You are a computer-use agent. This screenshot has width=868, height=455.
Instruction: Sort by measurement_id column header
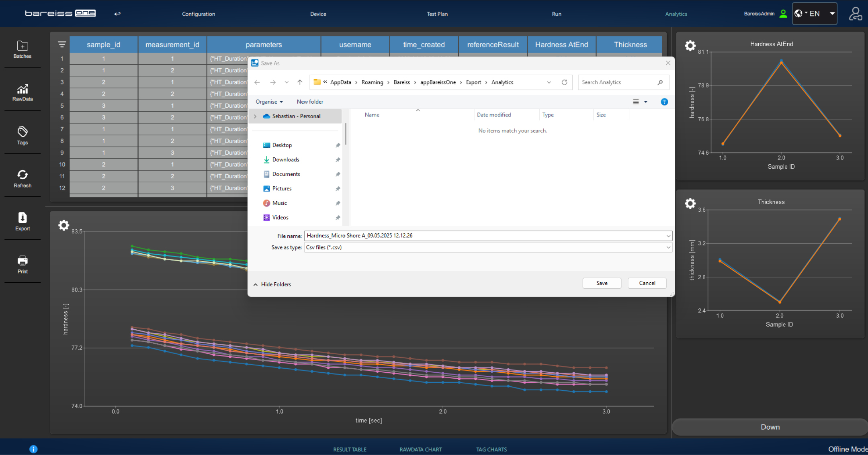click(x=172, y=45)
